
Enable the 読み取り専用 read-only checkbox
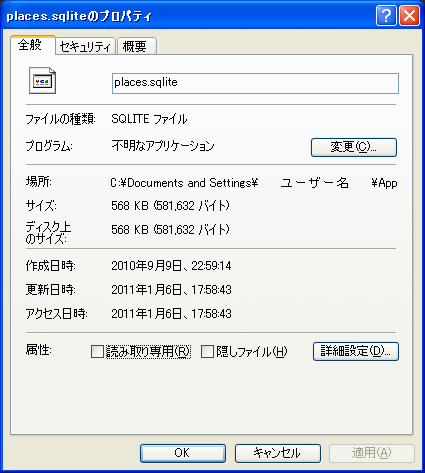pyautogui.click(x=97, y=351)
